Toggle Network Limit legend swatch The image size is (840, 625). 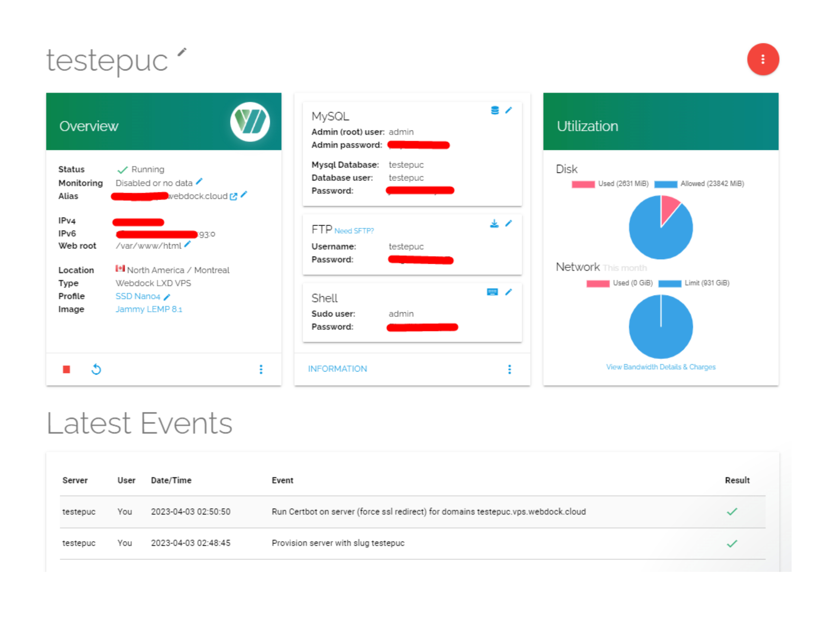tap(669, 284)
